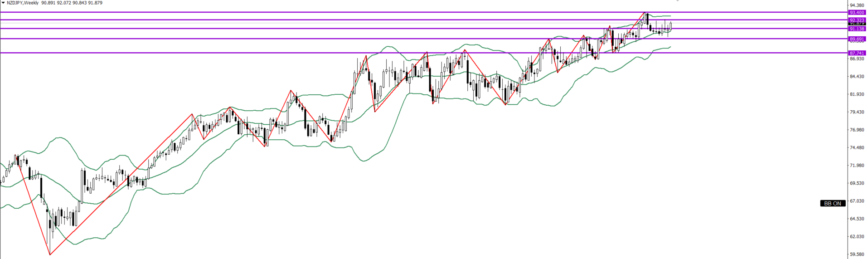Click the most recent weekly candlestick
Viewport: 868px width, 259px height.
(x=670, y=26)
